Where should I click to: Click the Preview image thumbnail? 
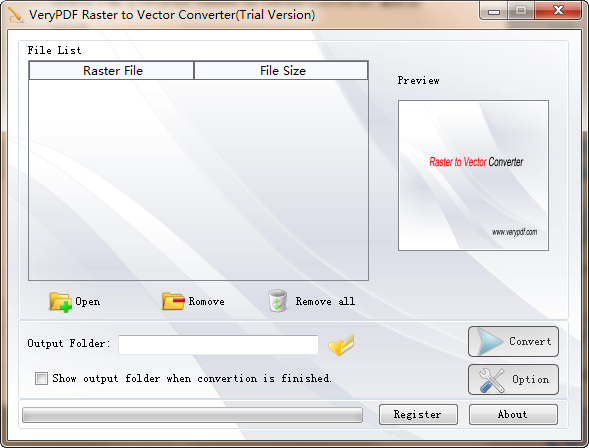point(473,175)
